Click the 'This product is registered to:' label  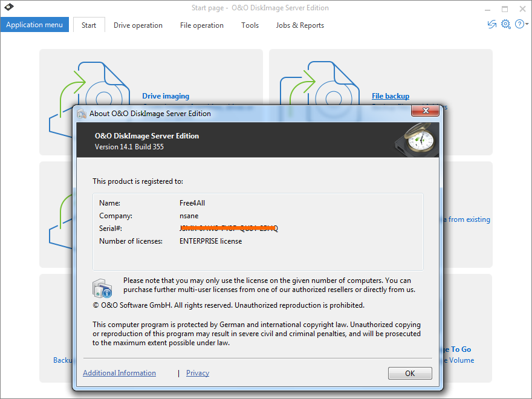(x=138, y=181)
